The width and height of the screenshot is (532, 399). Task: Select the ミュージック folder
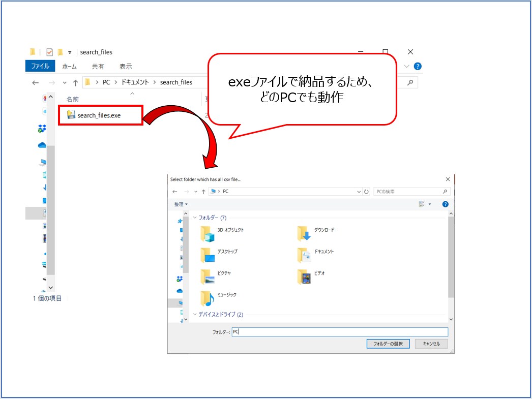coord(219,298)
